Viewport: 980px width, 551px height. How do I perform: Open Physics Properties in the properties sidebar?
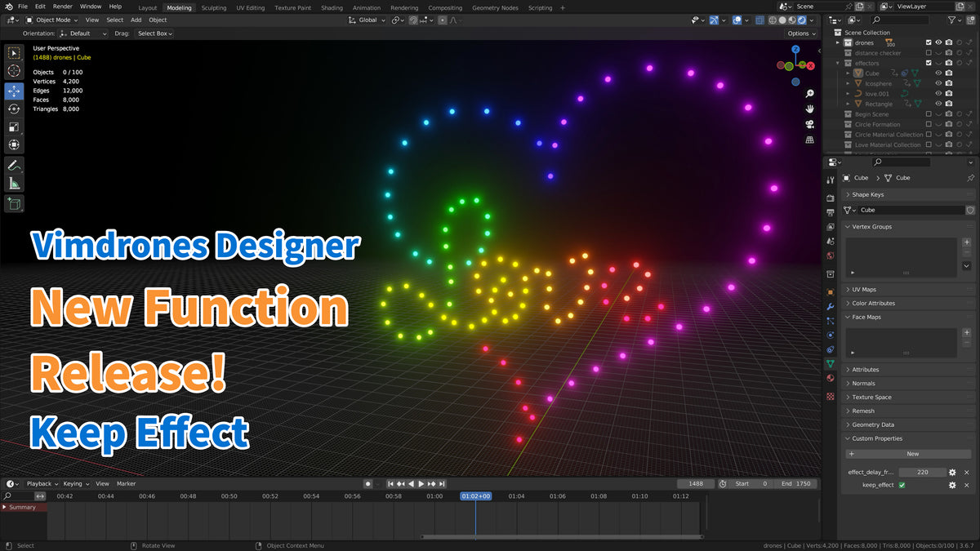click(831, 336)
